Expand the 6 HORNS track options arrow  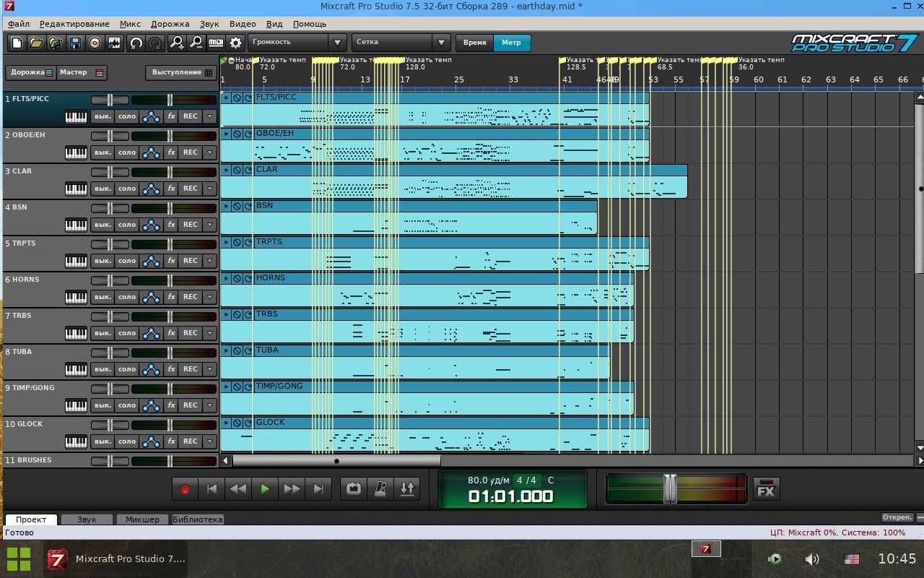[x=210, y=297]
